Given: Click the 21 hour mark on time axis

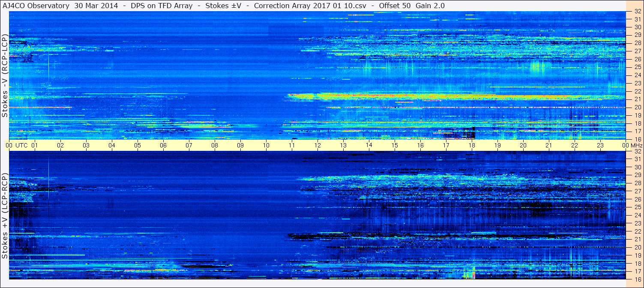Looking at the screenshot, I should 549,145.
